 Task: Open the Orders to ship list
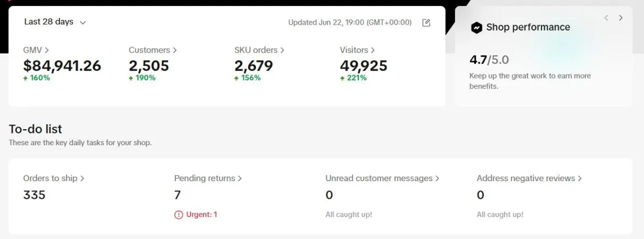54,178
